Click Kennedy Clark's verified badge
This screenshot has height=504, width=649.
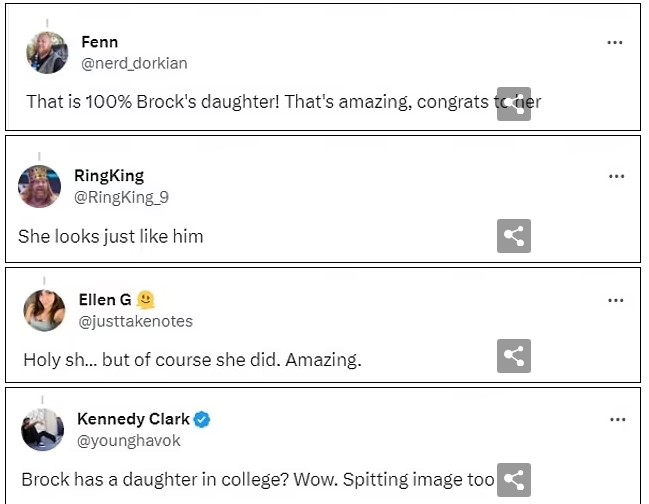202,419
